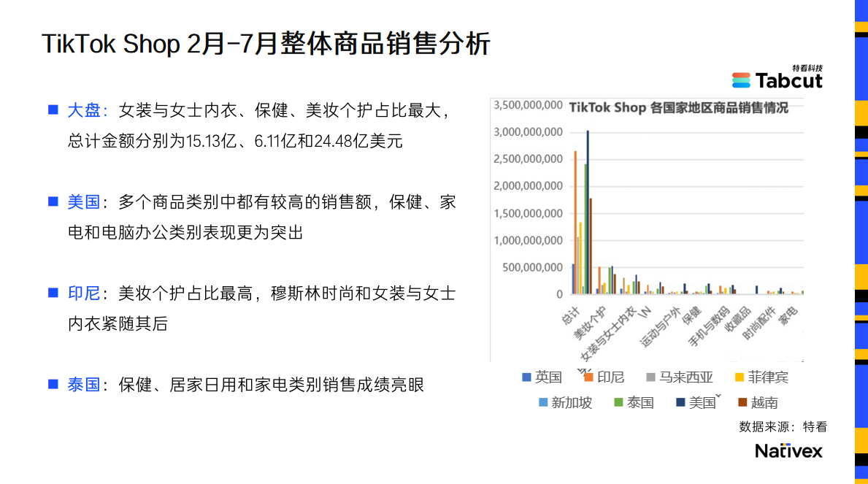The width and height of the screenshot is (868, 484).
Task: Click the tallest dark blue 美国 bar in 总计
Action: coord(588,212)
